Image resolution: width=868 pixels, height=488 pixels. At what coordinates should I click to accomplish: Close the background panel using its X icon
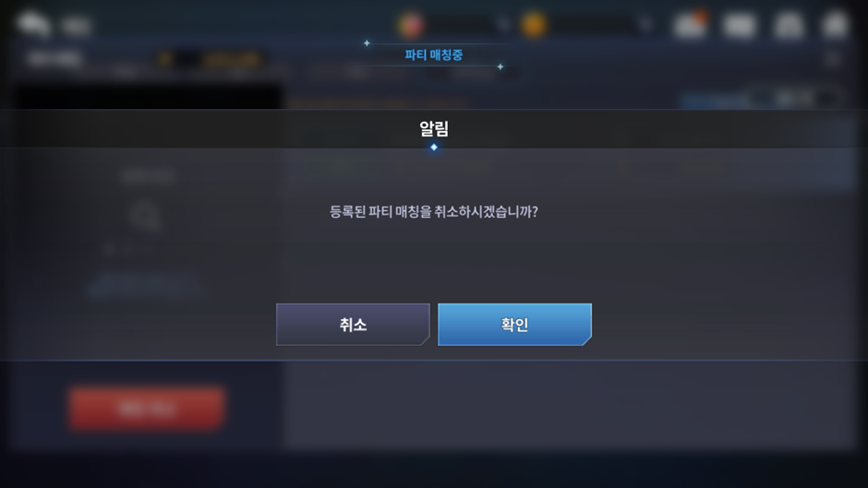pos(833,58)
